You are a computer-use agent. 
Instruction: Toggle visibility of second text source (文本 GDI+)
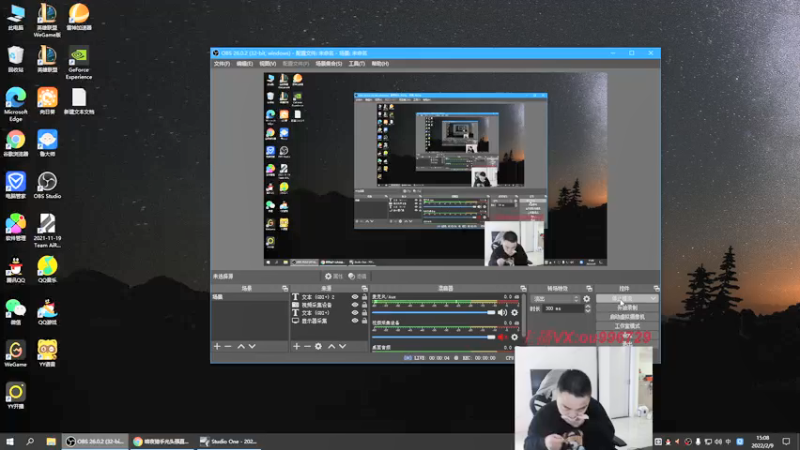(x=355, y=313)
